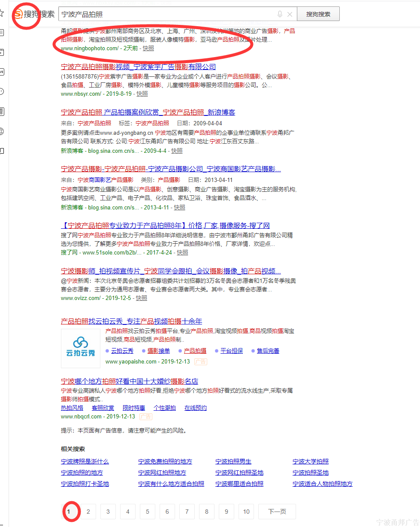
Task: Open related search 宁波拍照打卡圣地
Action: [85, 484]
